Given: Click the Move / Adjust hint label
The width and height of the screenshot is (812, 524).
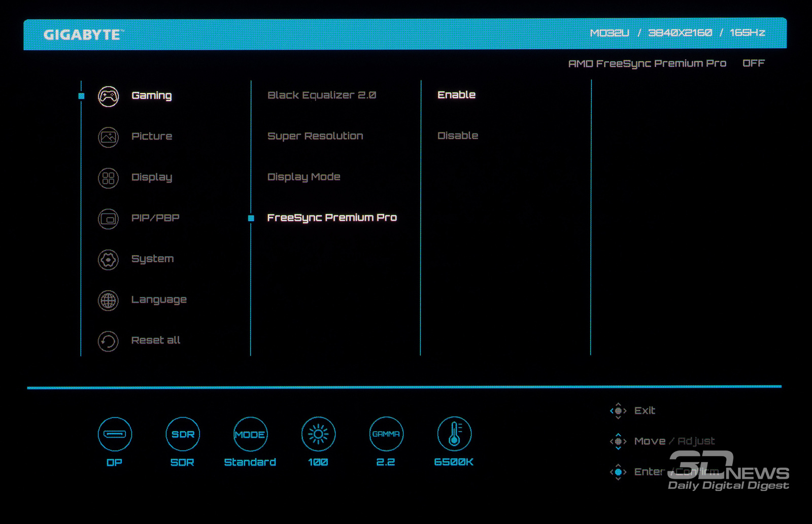Looking at the screenshot, I should pyautogui.click(x=674, y=441).
